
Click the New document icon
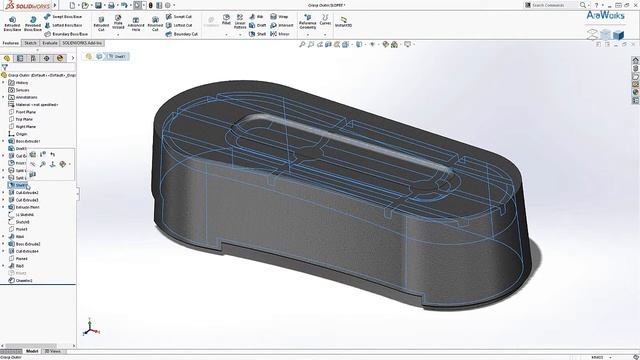tap(72, 5)
